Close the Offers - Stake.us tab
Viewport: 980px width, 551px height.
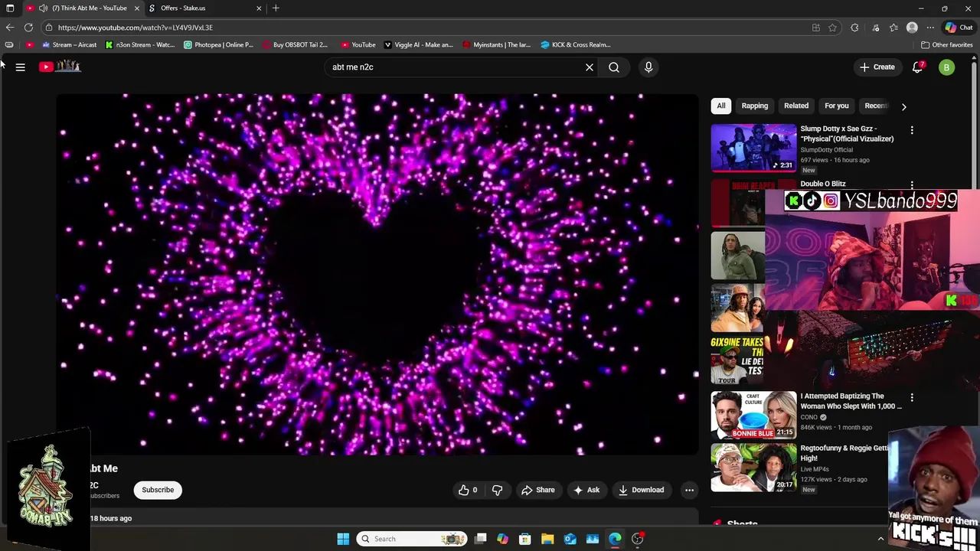[259, 8]
